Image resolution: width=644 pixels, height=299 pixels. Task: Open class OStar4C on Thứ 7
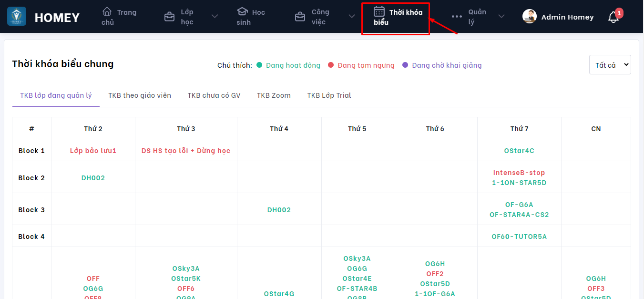(519, 151)
